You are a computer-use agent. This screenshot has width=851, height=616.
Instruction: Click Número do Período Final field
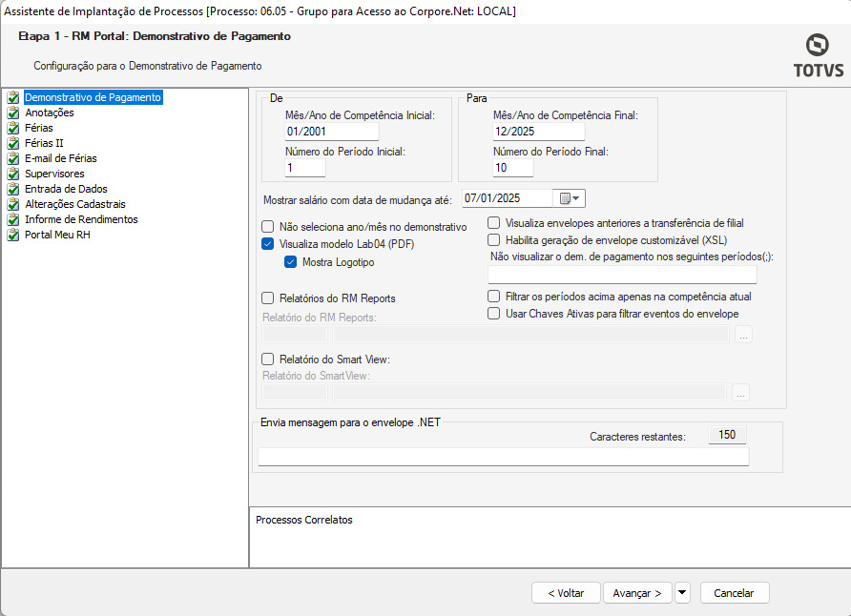[x=513, y=168]
